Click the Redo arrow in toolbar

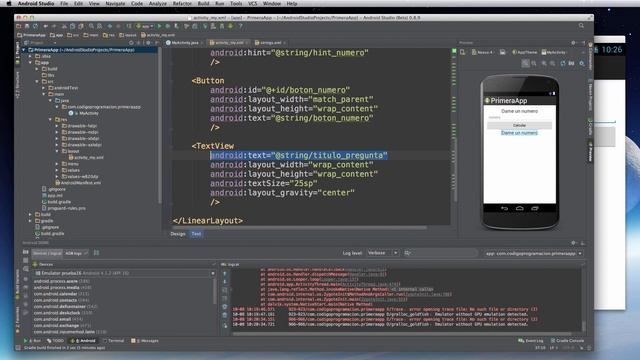tap(54, 26)
